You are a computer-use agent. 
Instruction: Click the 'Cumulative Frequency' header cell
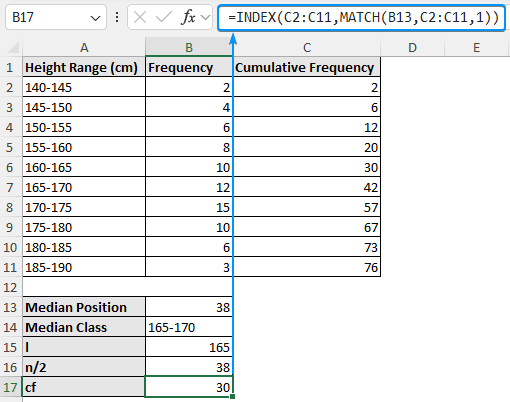(x=307, y=67)
